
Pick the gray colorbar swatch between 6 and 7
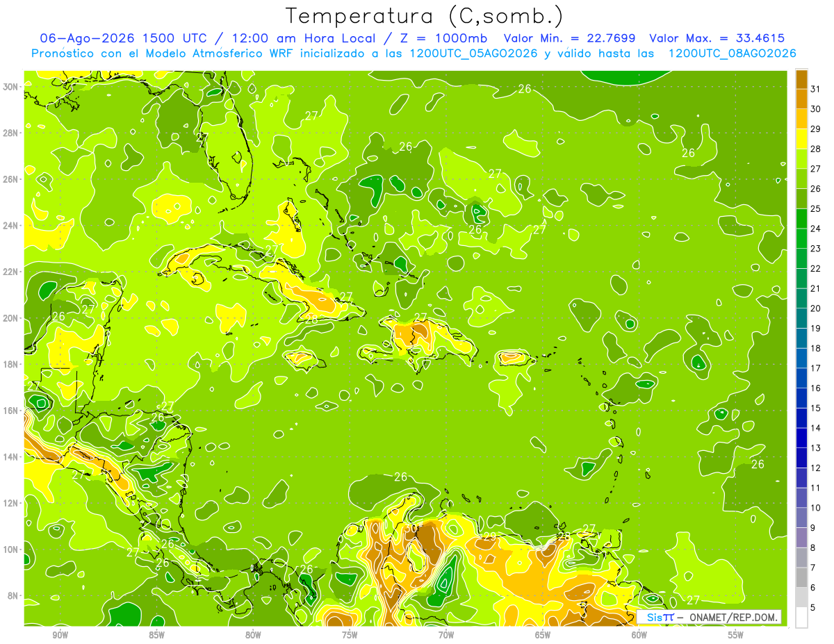tap(801, 577)
